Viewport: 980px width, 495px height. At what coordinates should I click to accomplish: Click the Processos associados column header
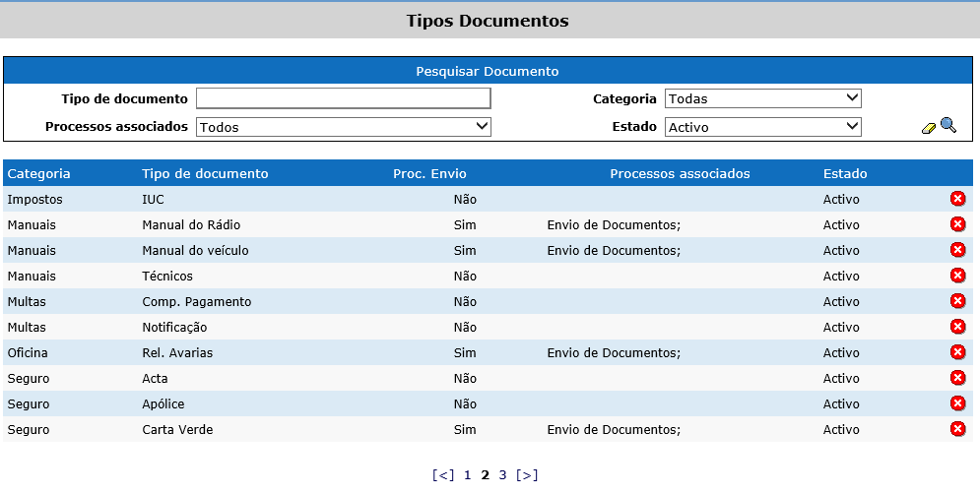pyautogui.click(x=680, y=173)
